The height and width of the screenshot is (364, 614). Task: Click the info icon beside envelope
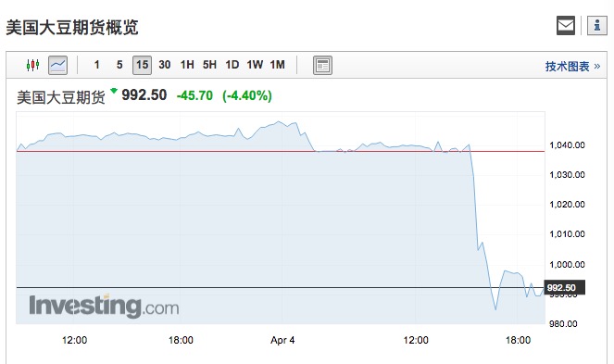tap(596, 25)
